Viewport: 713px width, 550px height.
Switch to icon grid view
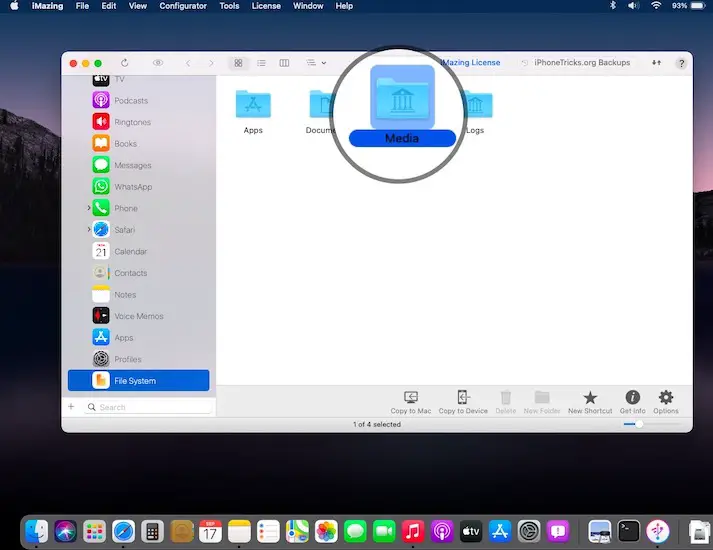tap(238, 63)
